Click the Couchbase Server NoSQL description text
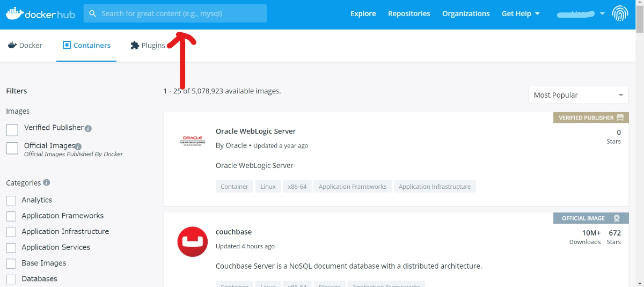Image resolution: width=644 pixels, height=287 pixels. tap(349, 266)
